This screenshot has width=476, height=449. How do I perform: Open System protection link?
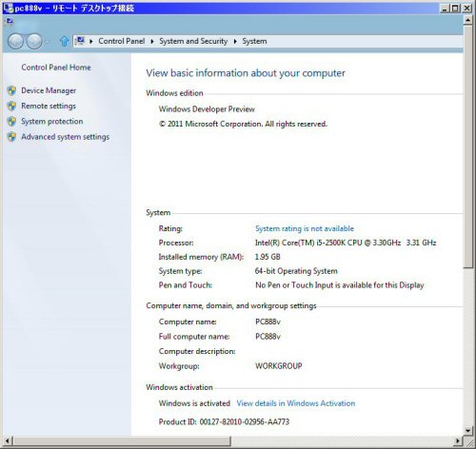[x=52, y=121]
